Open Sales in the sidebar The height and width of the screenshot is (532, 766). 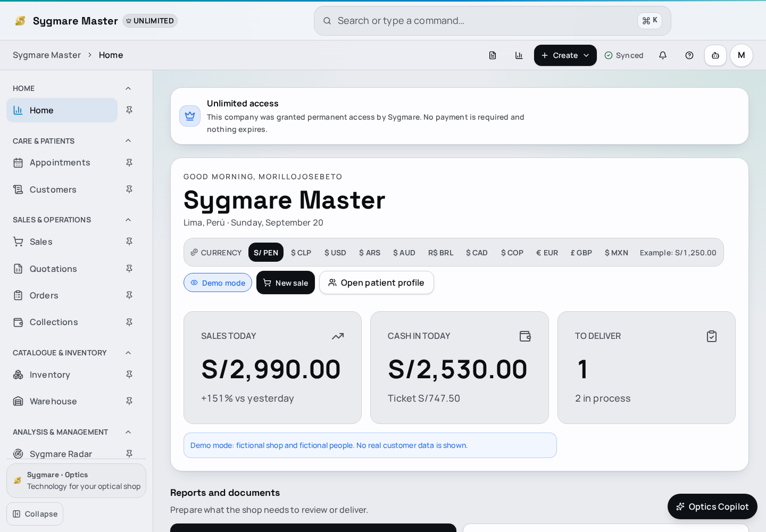62,242
